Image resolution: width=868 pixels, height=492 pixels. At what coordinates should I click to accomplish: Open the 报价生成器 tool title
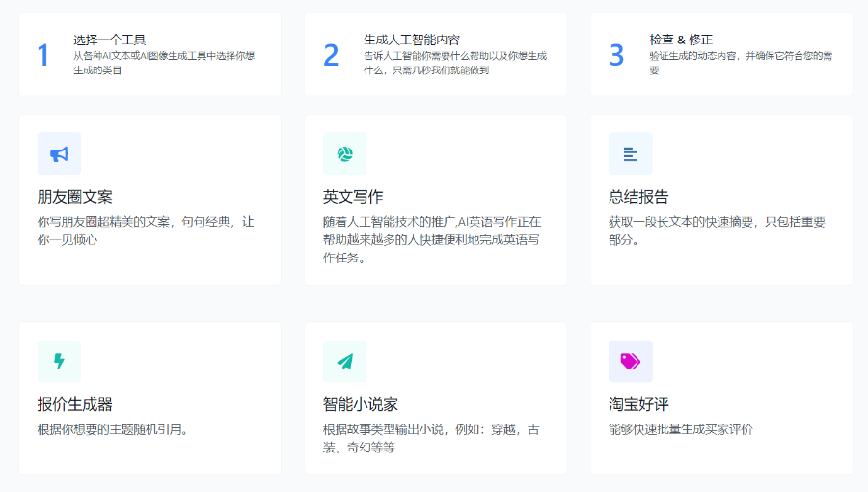click(x=74, y=404)
